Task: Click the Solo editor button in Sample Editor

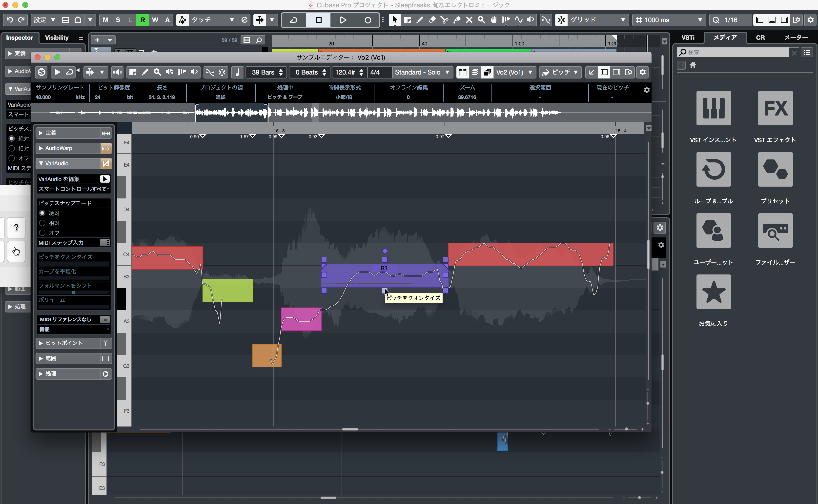Action: point(42,72)
